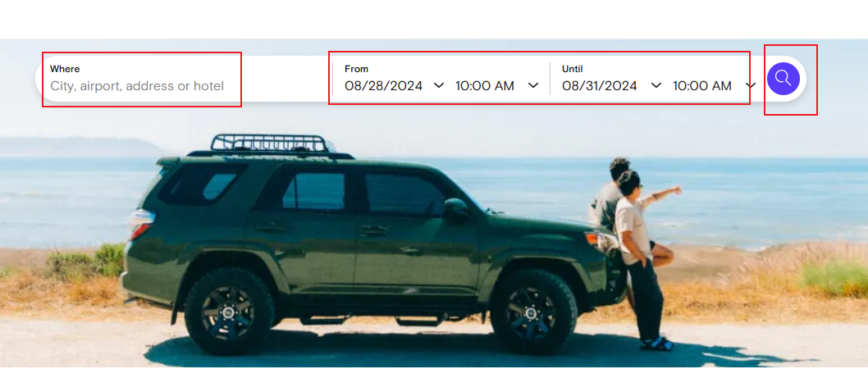Click the "From" label
The height and width of the screenshot is (369, 868).
pos(357,69)
